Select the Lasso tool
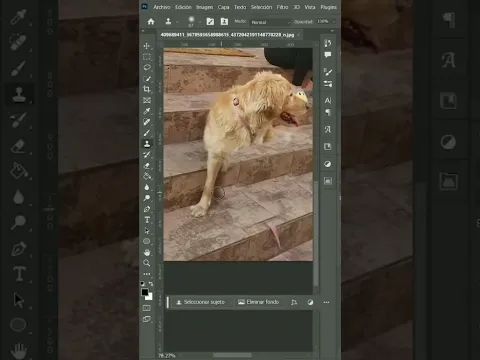480x360 pixels. pos(147,68)
